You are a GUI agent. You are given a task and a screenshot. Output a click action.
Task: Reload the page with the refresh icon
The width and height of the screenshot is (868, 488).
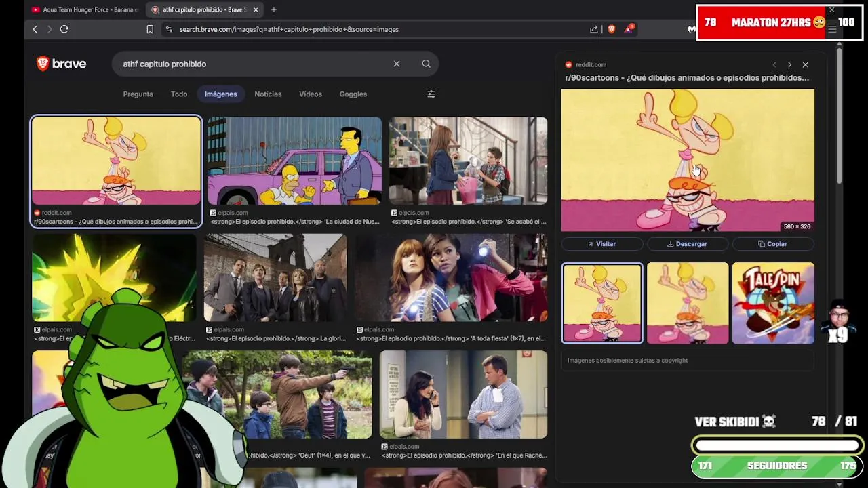pos(64,29)
